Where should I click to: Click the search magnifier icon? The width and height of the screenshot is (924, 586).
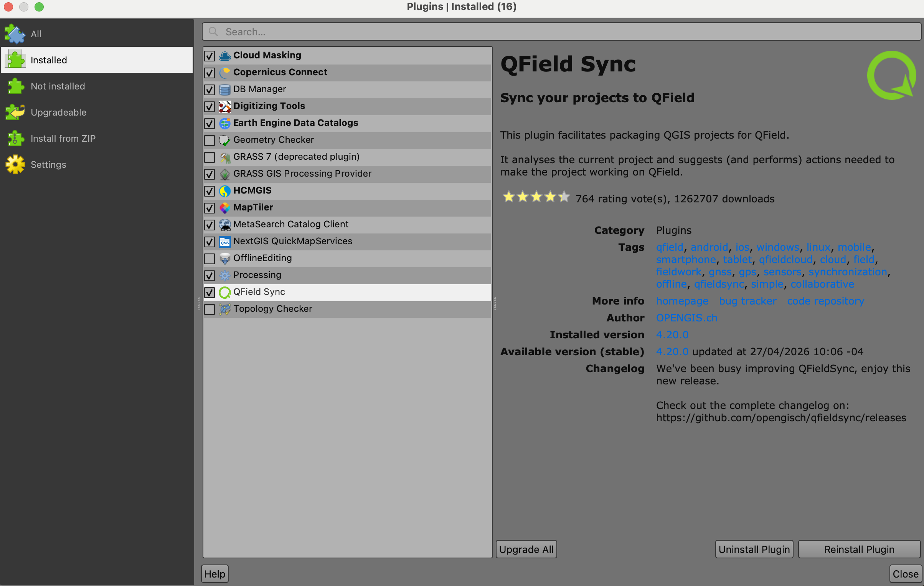click(x=213, y=31)
